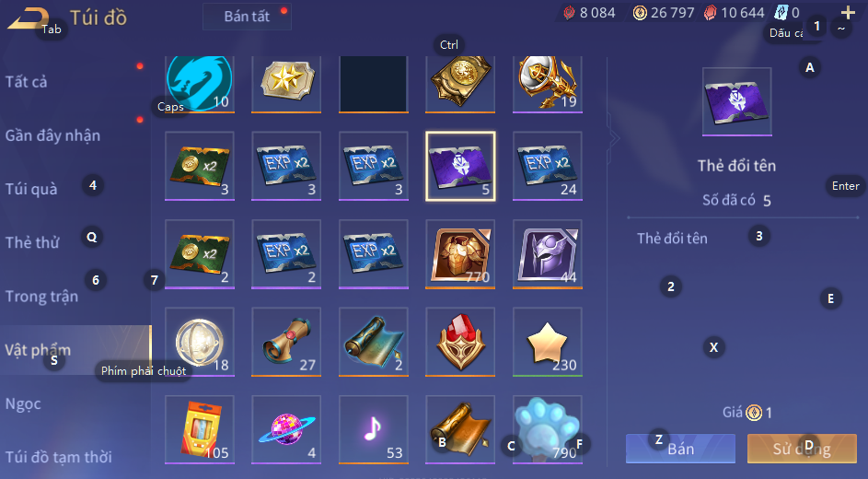Click the orange Sử dụng button
The height and width of the screenshot is (479, 868).
[x=802, y=449]
